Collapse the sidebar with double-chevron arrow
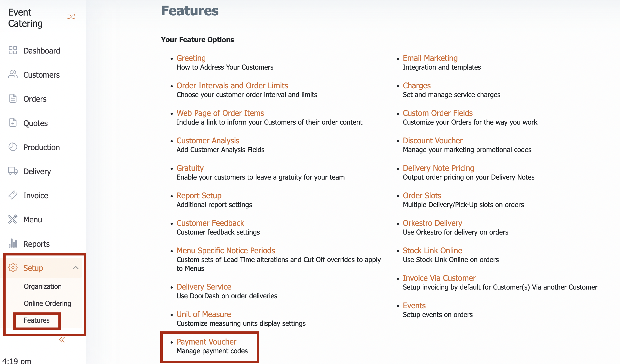The image size is (620, 364). tap(62, 340)
